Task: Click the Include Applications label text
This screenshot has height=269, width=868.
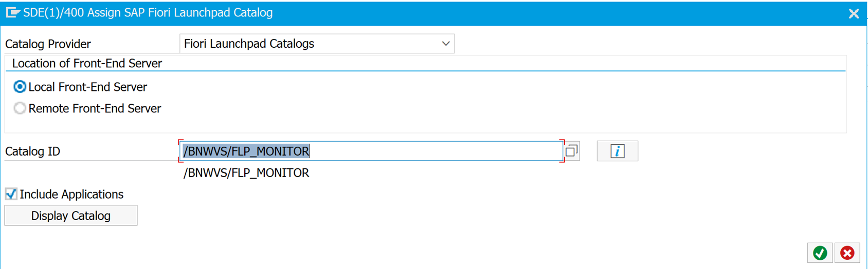Action: coord(71,195)
